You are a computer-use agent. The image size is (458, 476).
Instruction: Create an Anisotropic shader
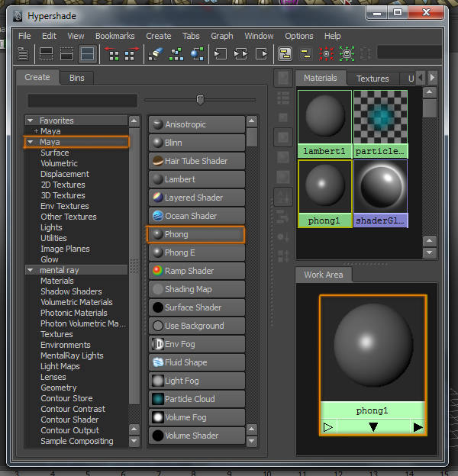[197, 124]
